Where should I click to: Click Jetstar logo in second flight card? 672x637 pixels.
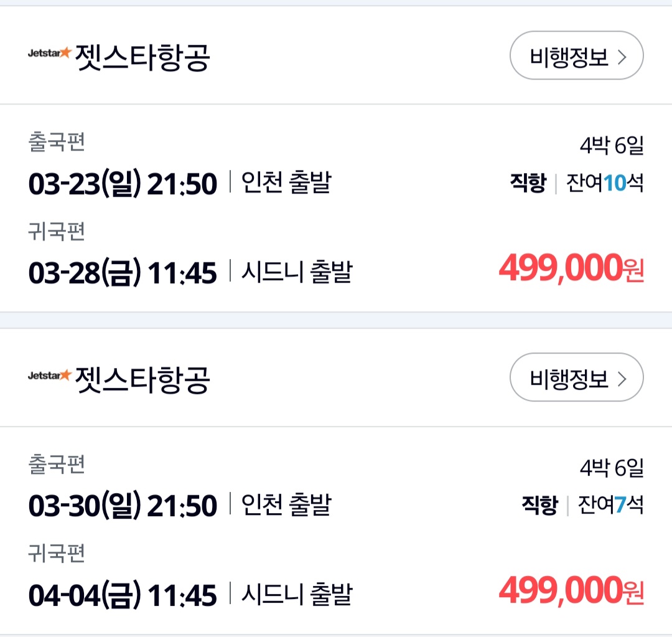50,375
